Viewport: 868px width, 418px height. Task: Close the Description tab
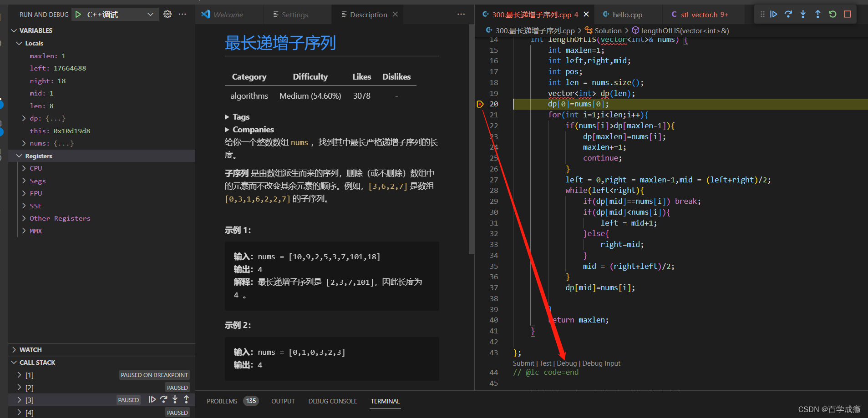pos(395,15)
